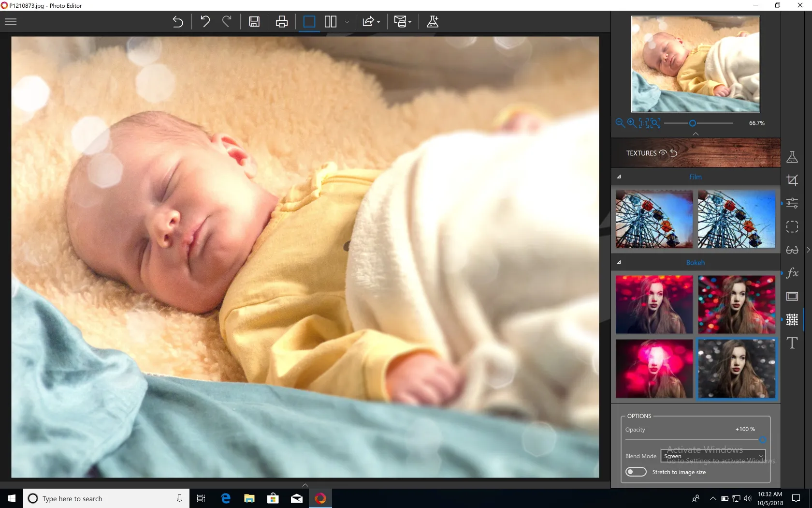This screenshot has height=508, width=812.
Task: Undo the last edit
Action: [204, 21]
